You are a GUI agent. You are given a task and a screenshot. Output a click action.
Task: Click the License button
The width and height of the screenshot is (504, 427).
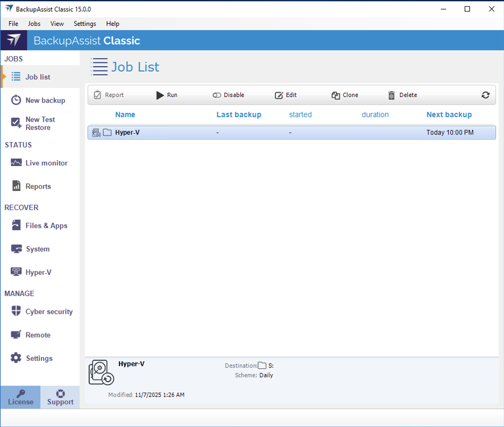pyautogui.click(x=21, y=397)
